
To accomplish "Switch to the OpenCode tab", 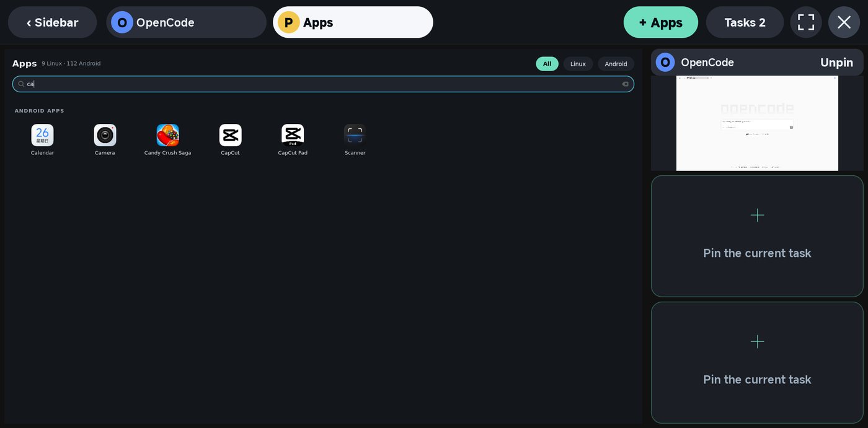I will [186, 22].
